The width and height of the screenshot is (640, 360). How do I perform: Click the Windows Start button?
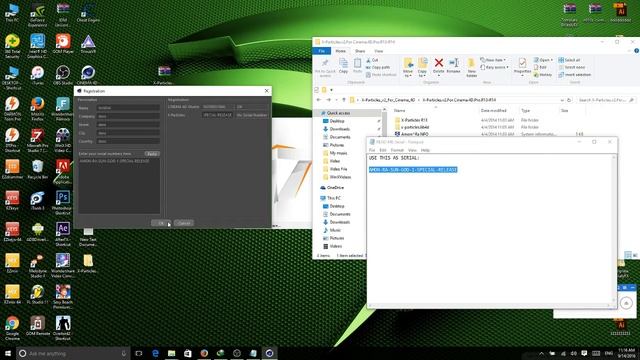click(x=8, y=353)
